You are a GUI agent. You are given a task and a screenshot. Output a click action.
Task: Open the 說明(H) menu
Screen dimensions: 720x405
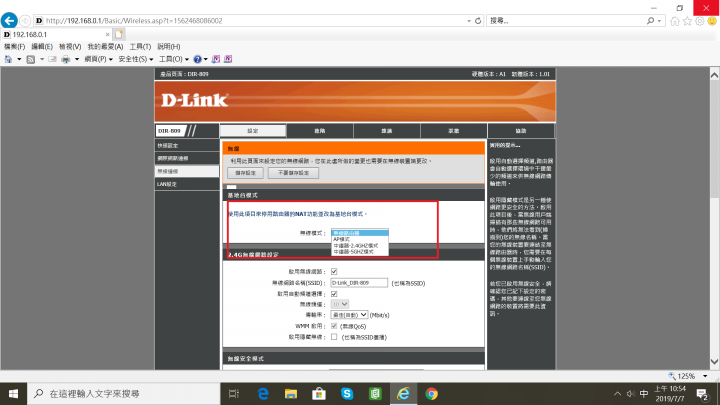[x=169, y=47]
